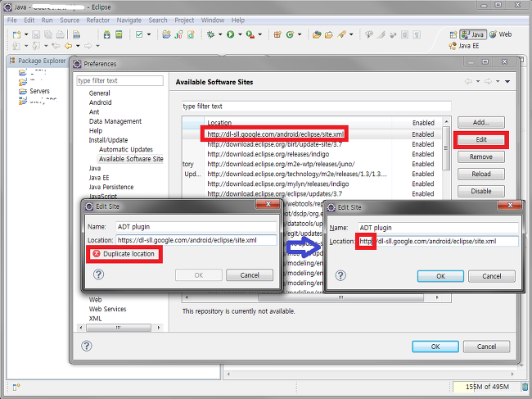This screenshot has width=532, height=399.
Task: Switch to Java EE perspective
Action: point(464,46)
